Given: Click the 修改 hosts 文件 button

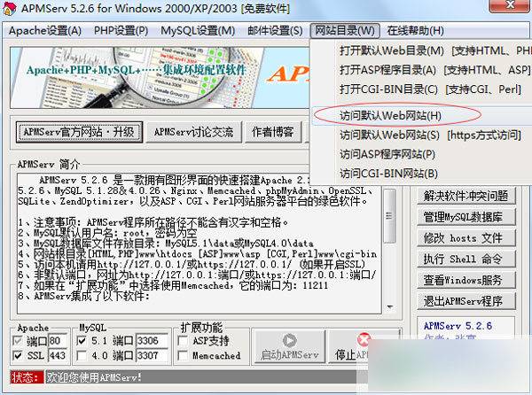Looking at the screenshot, I should (464, 237).
